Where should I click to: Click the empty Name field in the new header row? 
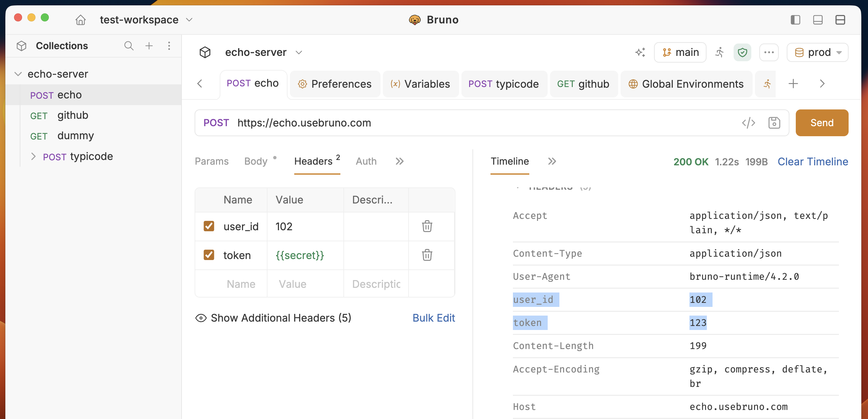[241, 284]
